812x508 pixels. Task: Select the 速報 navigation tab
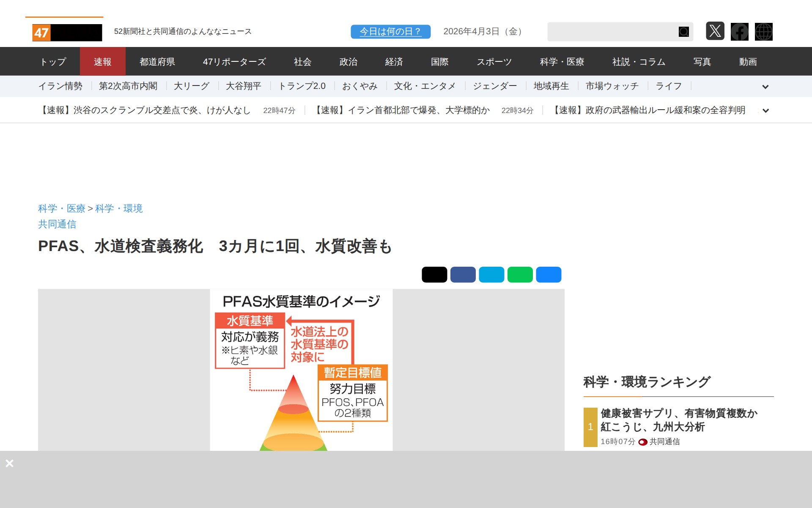tap(102, 62)
